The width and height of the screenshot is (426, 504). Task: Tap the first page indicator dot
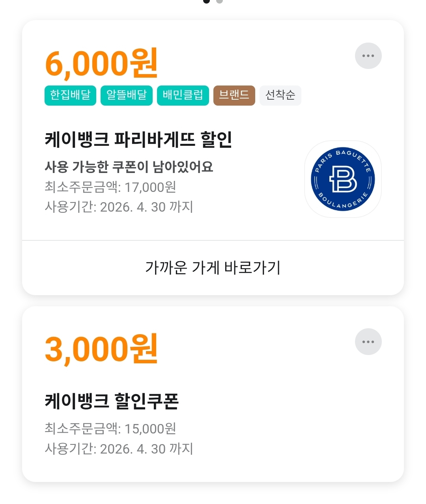point(206,1)
